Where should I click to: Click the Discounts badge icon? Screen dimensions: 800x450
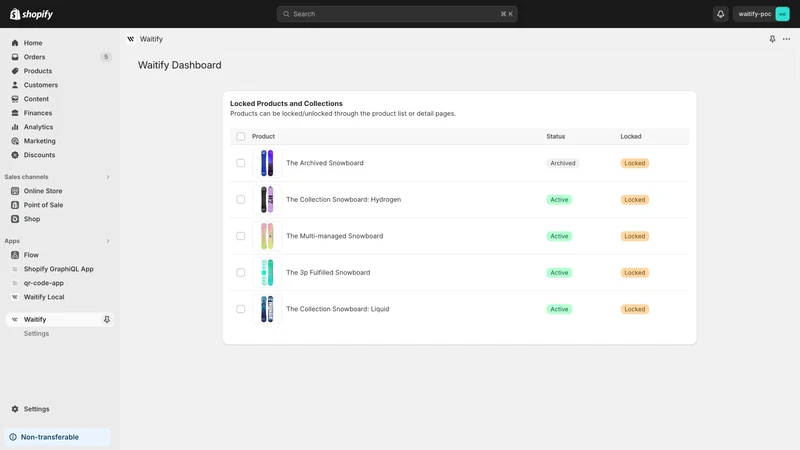coord(15,155)
